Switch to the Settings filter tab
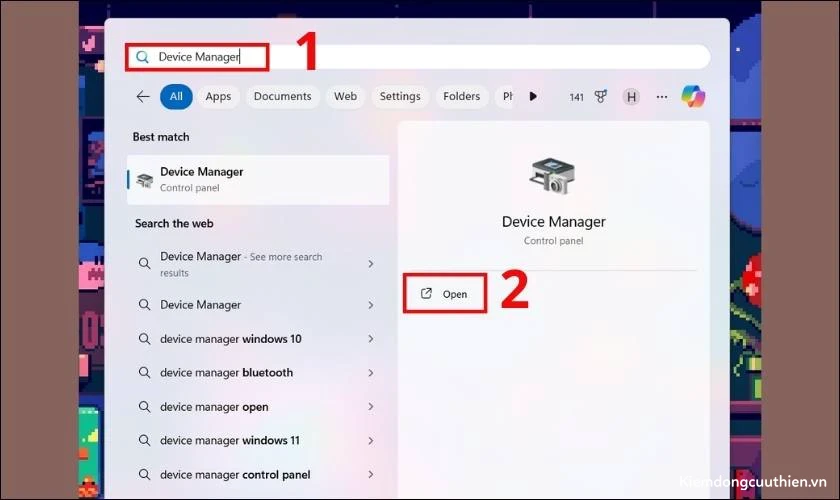This screenshot has height=500, width=840. (400, 96)
